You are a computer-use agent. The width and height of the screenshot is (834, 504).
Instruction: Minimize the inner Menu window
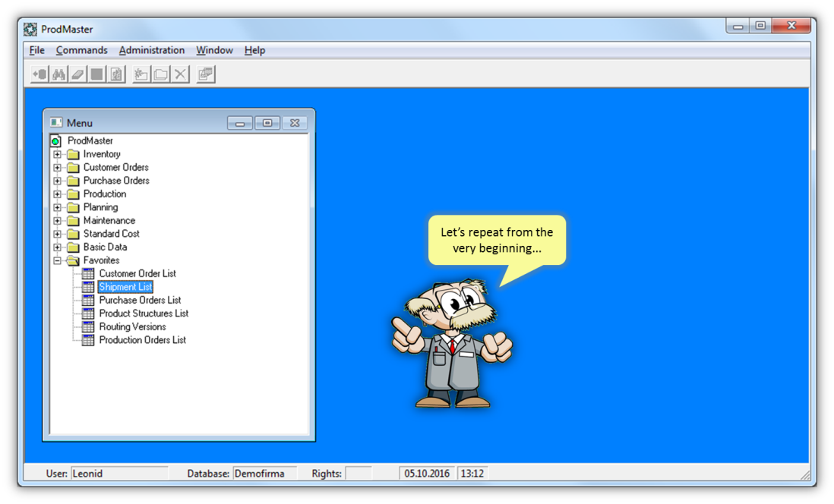point(240,123)
